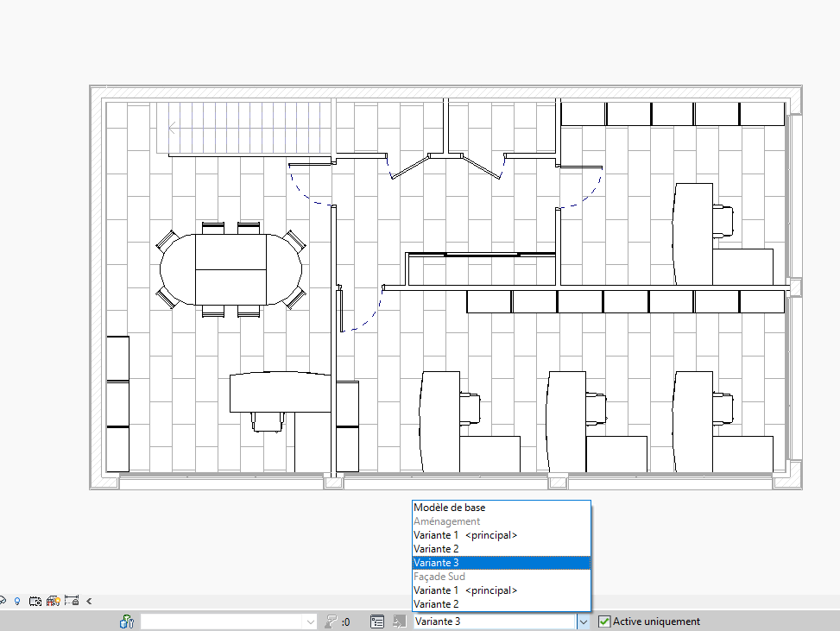Choose Variante 2 under Façade Sud
Viewport: 840px width, 631px height.
[502, 604]
